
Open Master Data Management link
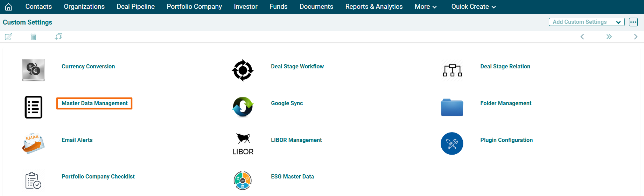tap(94, 103)
